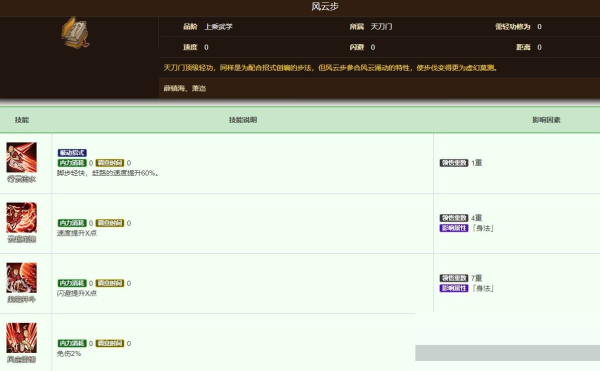
Task: Click yellow cooldown badge above 闪避提升X点
Action: [110, 283]
